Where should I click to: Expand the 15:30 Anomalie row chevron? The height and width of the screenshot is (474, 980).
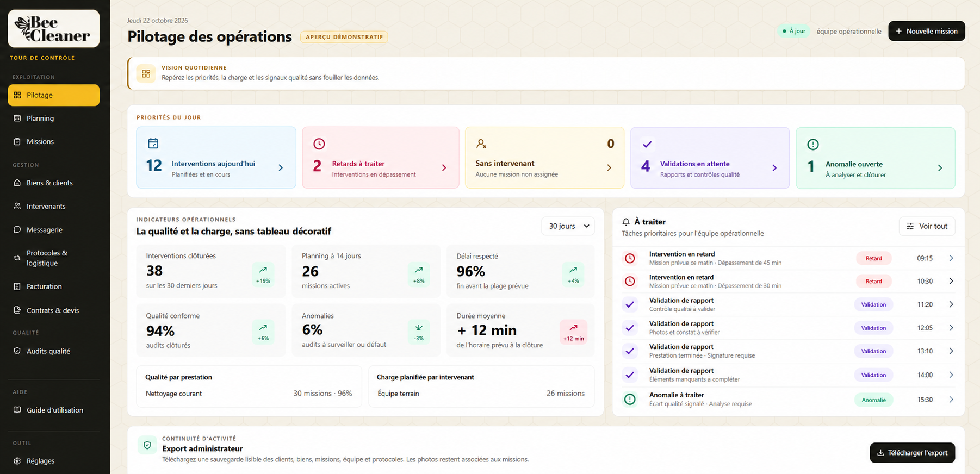pyautogui.click(x=951, y=400)
